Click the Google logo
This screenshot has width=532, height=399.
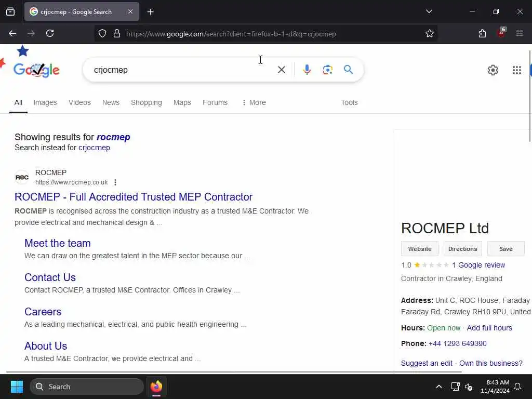click(x=36, y=70)
